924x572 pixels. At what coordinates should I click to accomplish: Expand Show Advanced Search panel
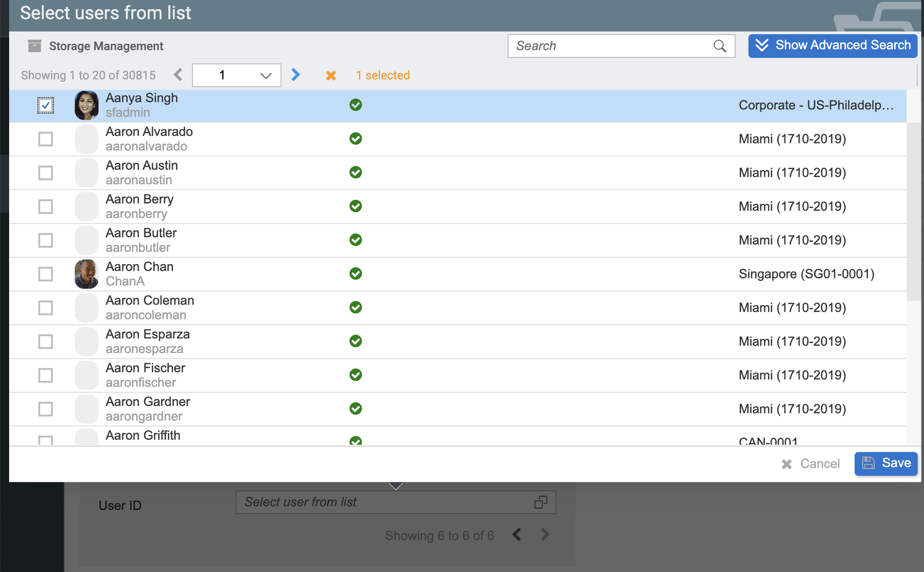pyautogui.click(x=832, y=46)
